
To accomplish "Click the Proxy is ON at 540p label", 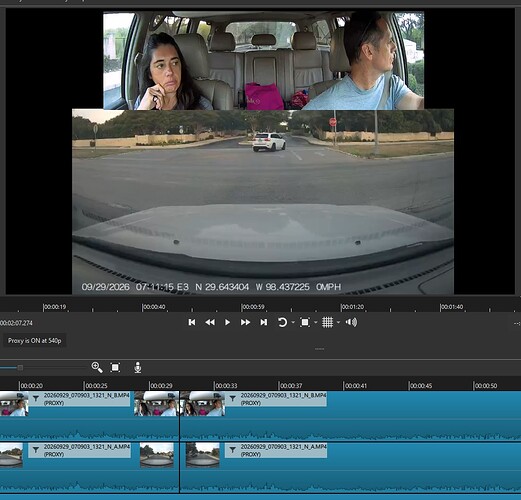I will 34,341.
